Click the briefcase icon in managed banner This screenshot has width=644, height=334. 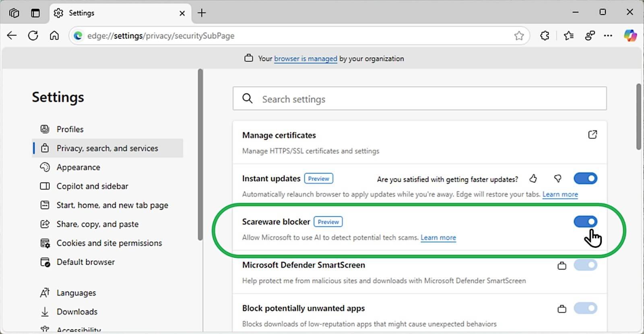tap(249, 58)
